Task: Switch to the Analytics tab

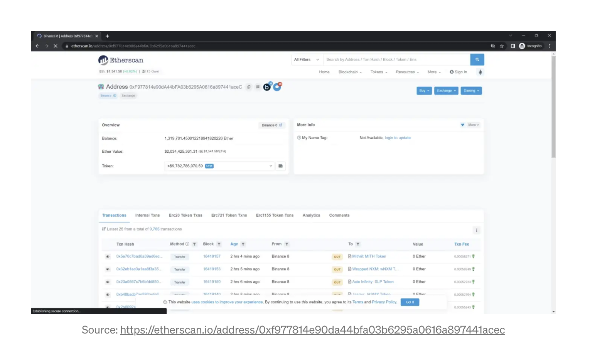Action: coord(311,216)
